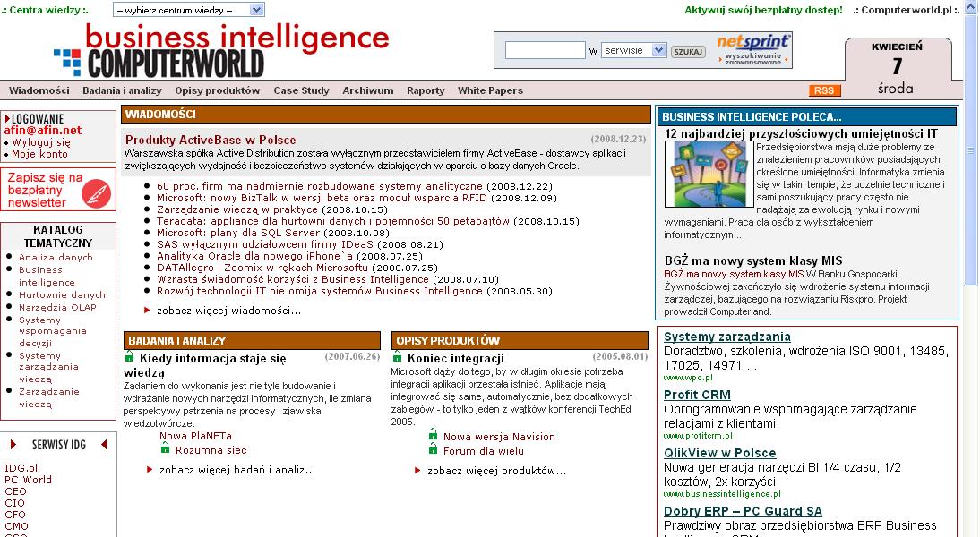Image resolution: width=980 pixels, height=537 pixels.
Task: Select Case Study in the navigation bar
Action: pyautogui.click(x=301, y=90)
